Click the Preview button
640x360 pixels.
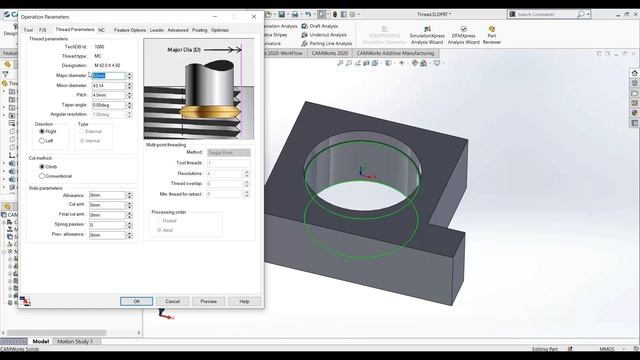(x=209, y=301)
